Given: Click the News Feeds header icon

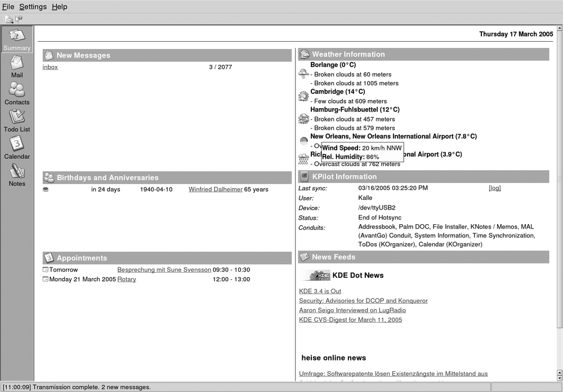Looking at the screenshot, I should pos(304,257).
